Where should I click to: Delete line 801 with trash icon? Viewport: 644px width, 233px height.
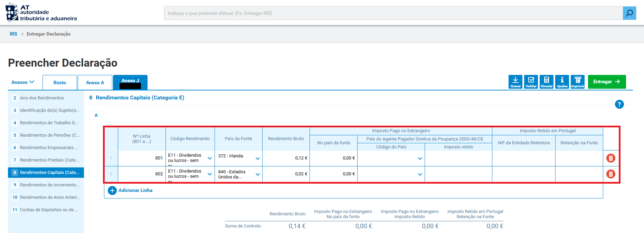611,158
